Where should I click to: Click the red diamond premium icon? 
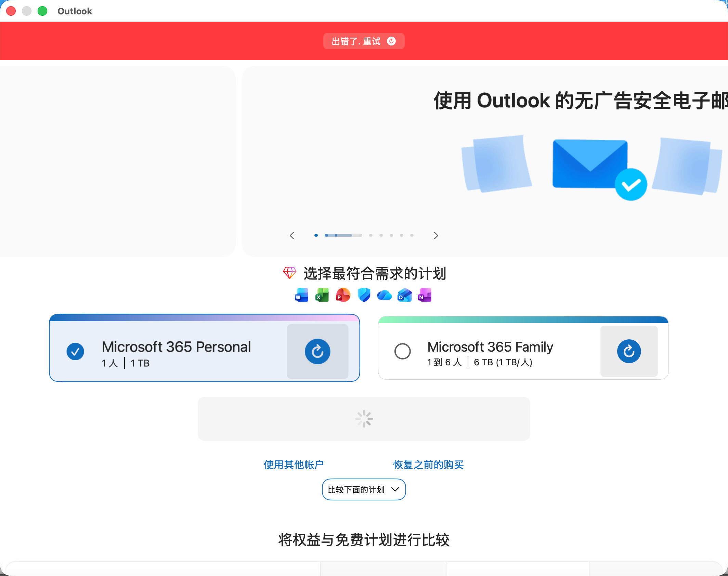pos(289,273)
